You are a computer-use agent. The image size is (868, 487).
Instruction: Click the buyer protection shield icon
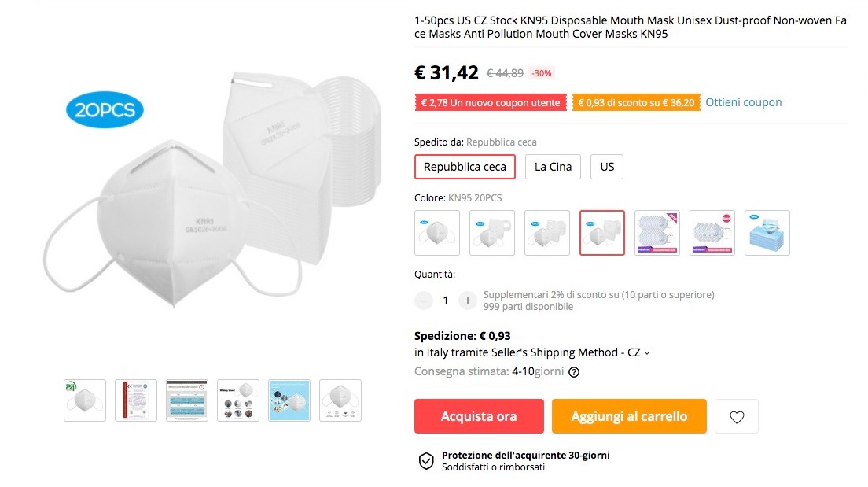(425, 461)
